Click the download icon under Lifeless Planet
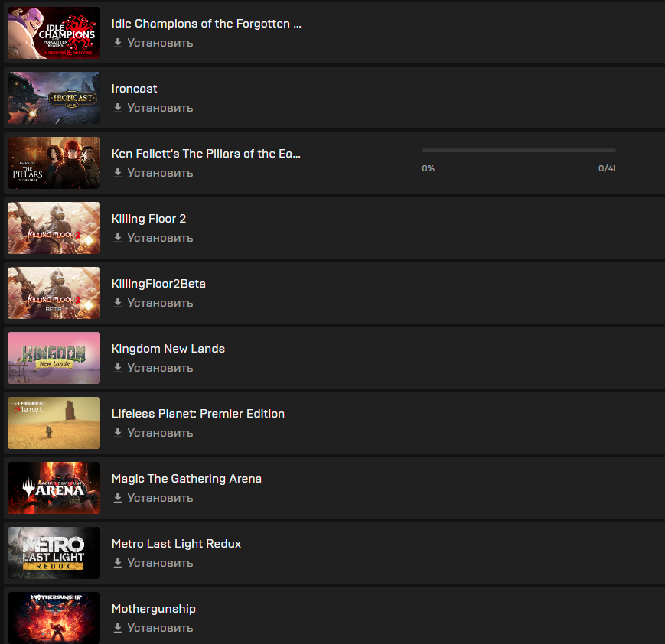This screenshot has width=665, height=644. (x=118, y=433)
